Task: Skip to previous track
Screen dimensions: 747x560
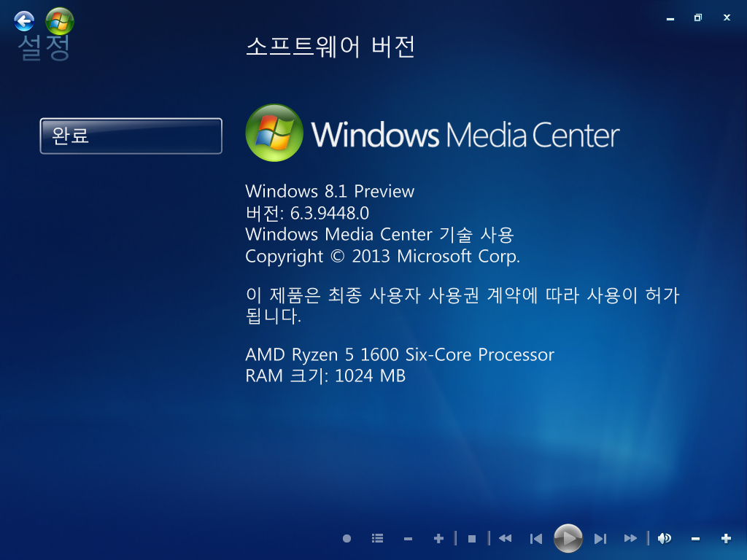Action: click(536, 539)
